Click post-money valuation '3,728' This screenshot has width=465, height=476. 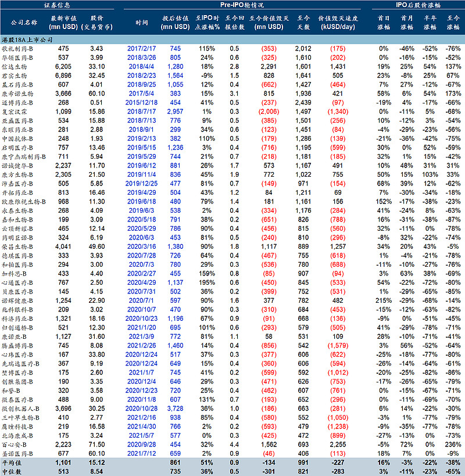(175, 409)
